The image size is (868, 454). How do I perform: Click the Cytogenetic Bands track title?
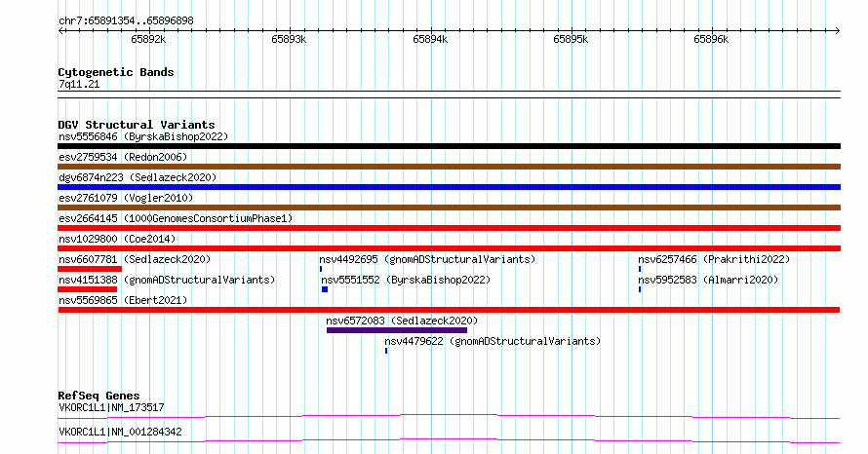116,72
